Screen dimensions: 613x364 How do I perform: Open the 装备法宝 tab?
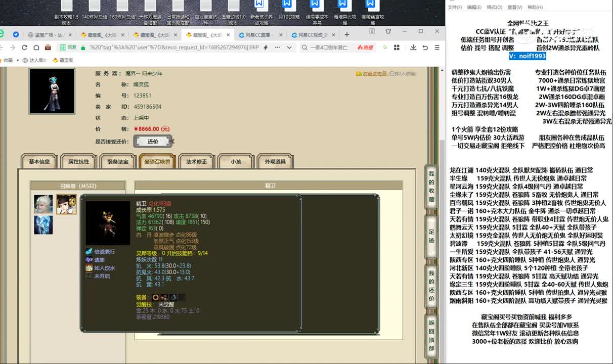click(118, 162)
